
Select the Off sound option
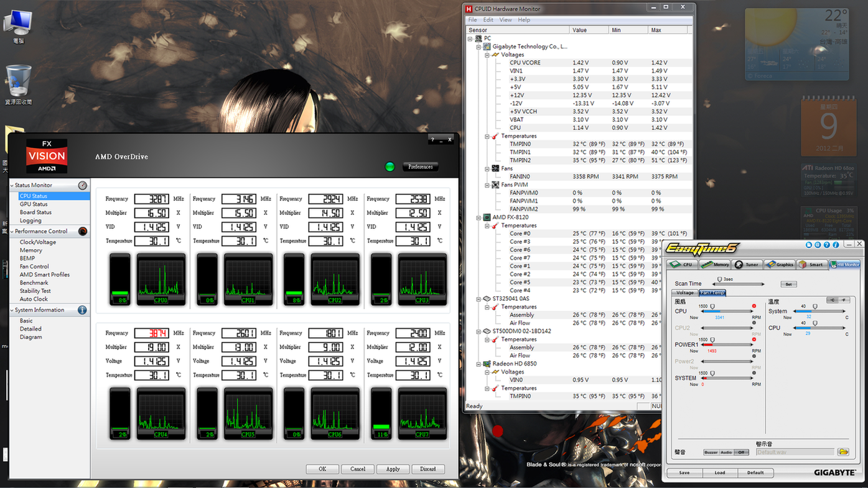click(x=741, y=453)
